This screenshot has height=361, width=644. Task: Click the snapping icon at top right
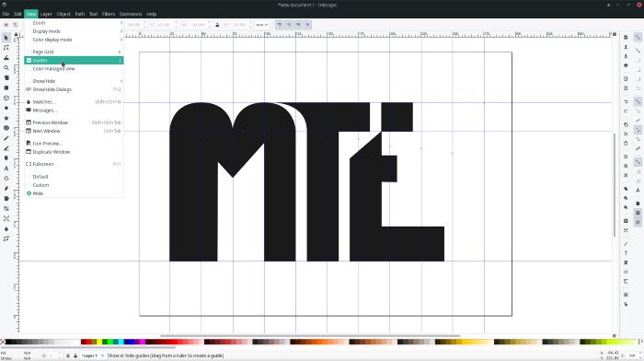coord(638,38)
